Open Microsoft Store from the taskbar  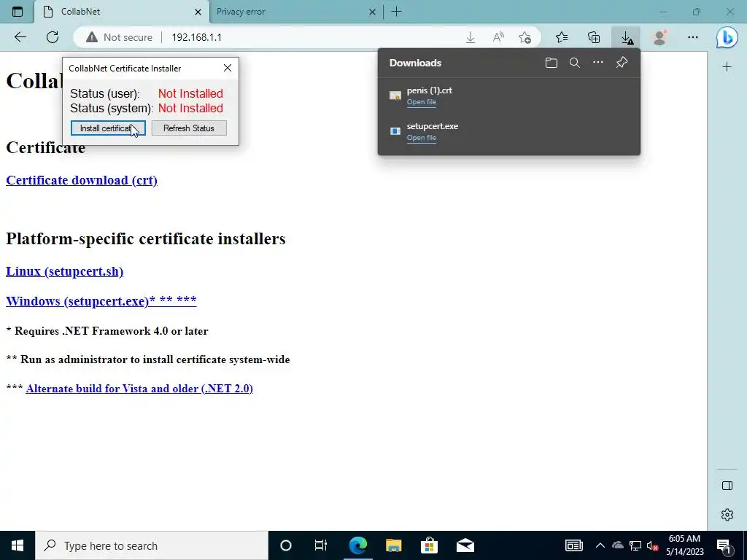429,545
